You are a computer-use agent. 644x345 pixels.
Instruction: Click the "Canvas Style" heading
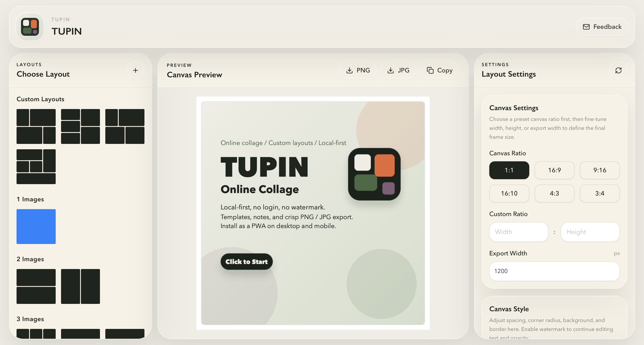pos(509,309)
